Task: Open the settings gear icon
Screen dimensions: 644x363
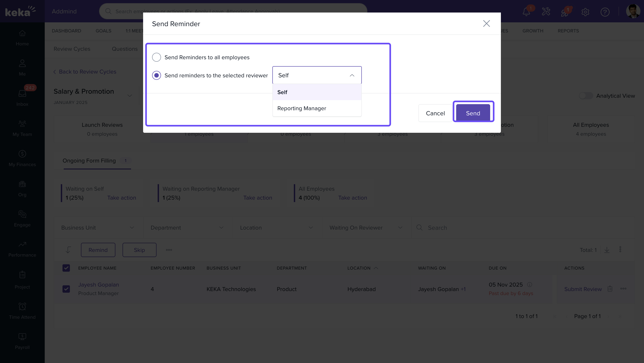Action: click(585, 12)
